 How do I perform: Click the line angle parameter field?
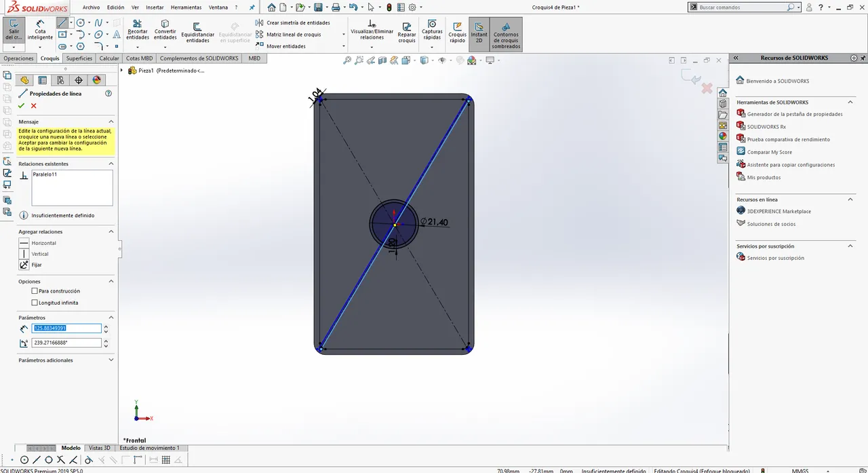[x=66, y=343]
